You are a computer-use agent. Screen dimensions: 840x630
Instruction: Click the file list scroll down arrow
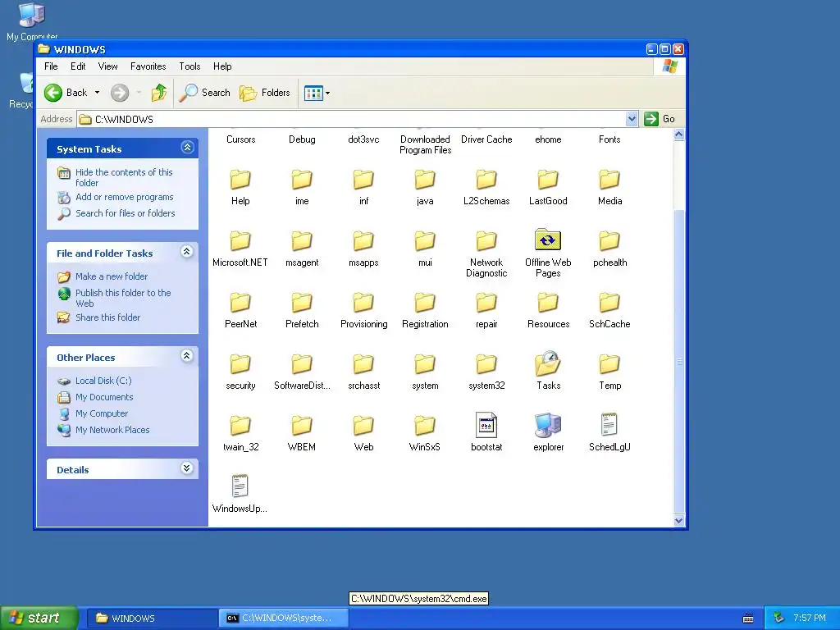678,520
